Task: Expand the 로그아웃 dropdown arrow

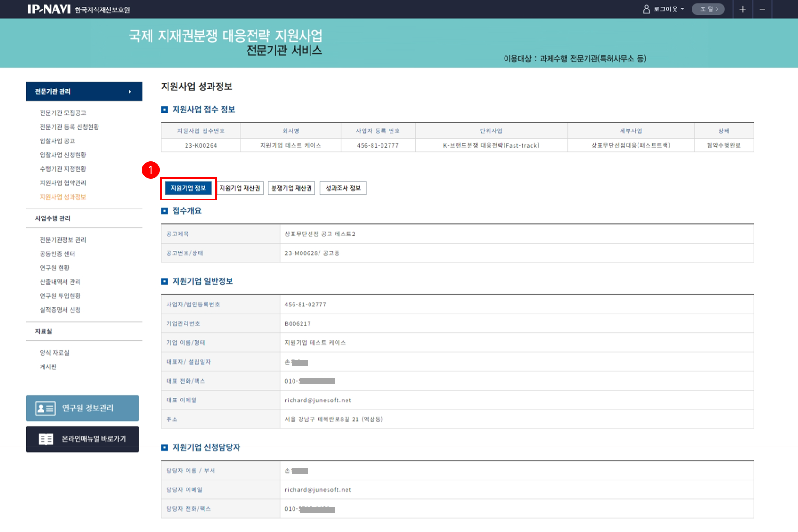Action: click(x=683, y=9)
